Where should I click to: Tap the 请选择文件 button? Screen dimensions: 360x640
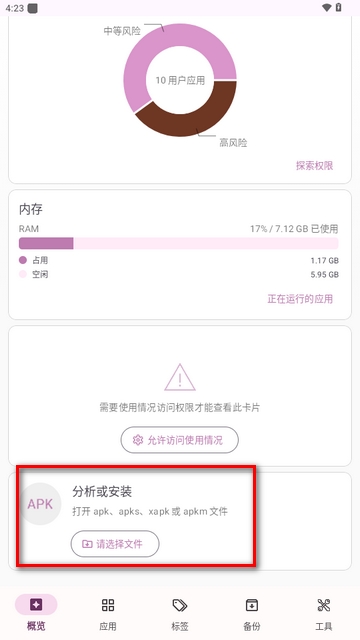click(115, 544)
